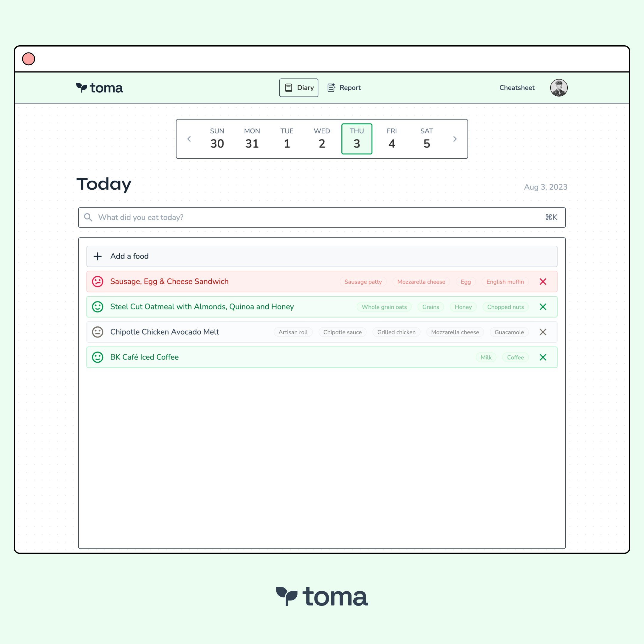The image size is (644, 644).
Task: Remove Chipotle Chicken Avocado Melt with X
Action: pos(543,332)
